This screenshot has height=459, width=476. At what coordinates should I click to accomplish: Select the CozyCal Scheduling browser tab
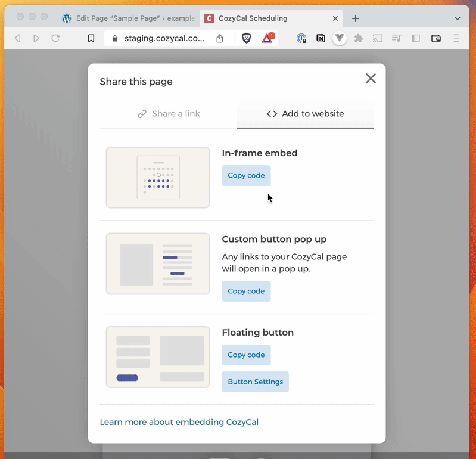click(271, 18)
